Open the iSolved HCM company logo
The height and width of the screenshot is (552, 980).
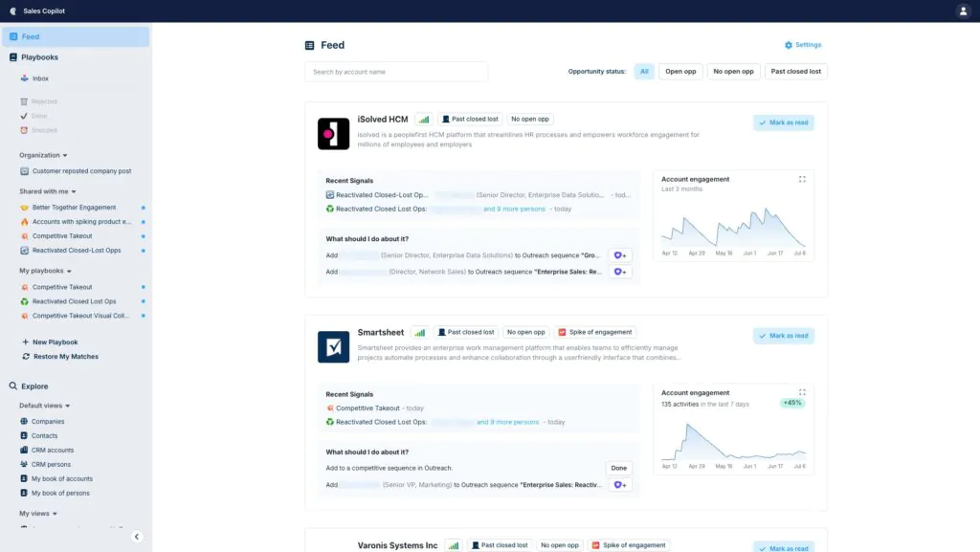click(333, 134)
